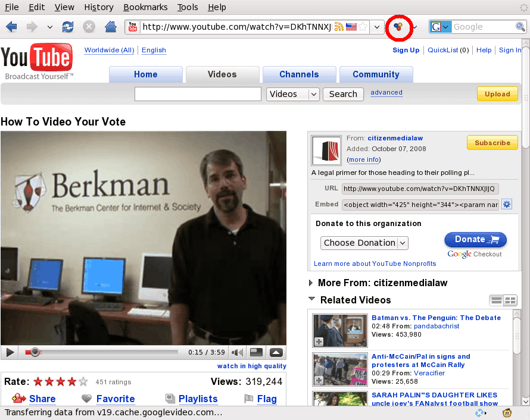530x420 pixels.
Task: Click the browser Forward arrow button
Action: pyautogui.click(x=32, y=27)
